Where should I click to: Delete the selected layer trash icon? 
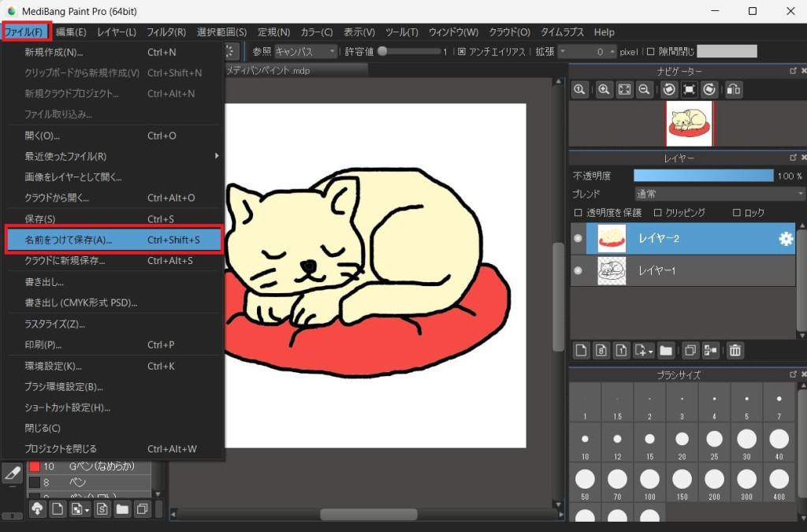[x=735, y=351]
